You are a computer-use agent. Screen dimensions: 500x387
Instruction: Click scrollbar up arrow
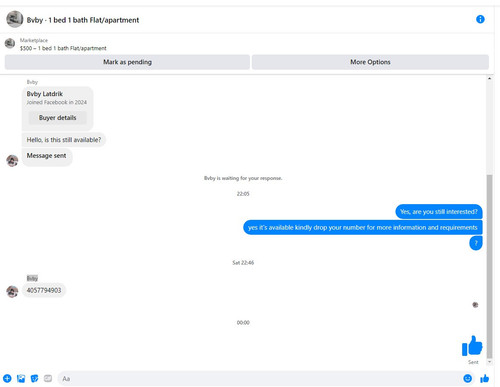[x=489, y=79]
